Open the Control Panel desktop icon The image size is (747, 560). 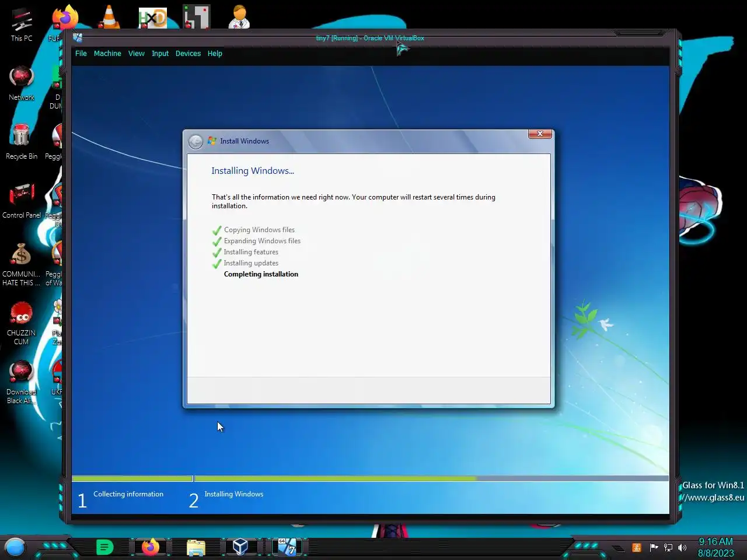pos(22,201)
